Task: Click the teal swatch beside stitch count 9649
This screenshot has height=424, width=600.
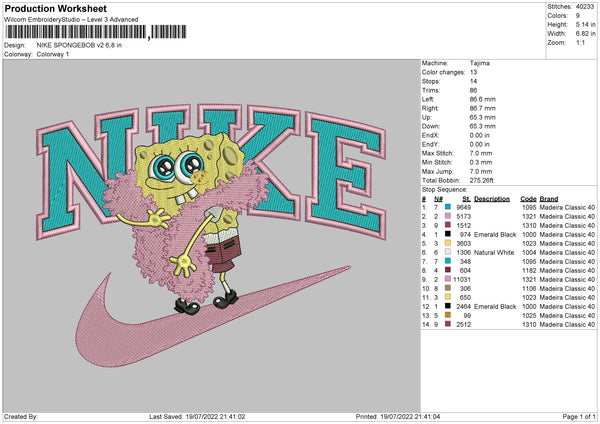Action: point(448,207)
